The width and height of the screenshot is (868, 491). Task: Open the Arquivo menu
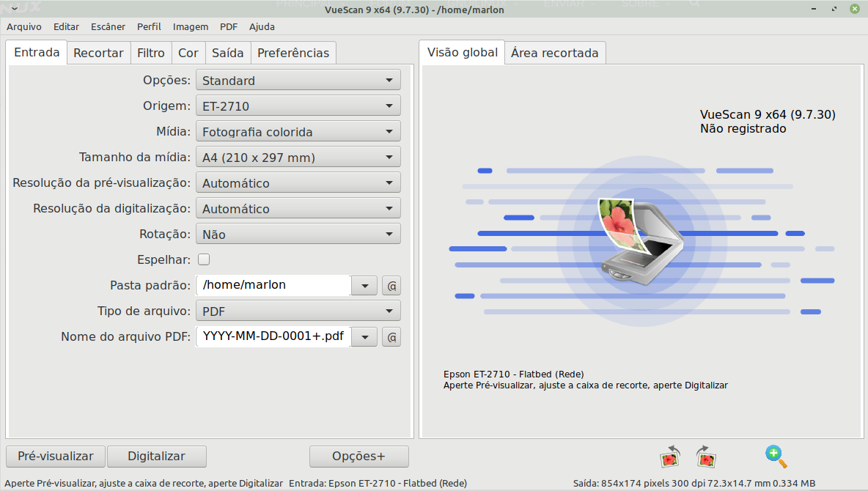(23, 26)
